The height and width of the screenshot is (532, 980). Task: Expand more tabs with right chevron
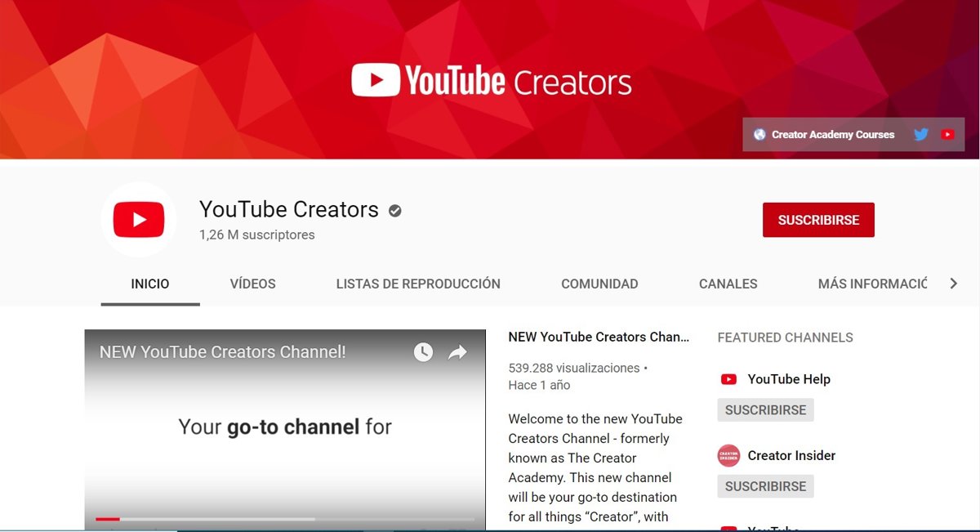pyautogui.click(x=953, y=284)
